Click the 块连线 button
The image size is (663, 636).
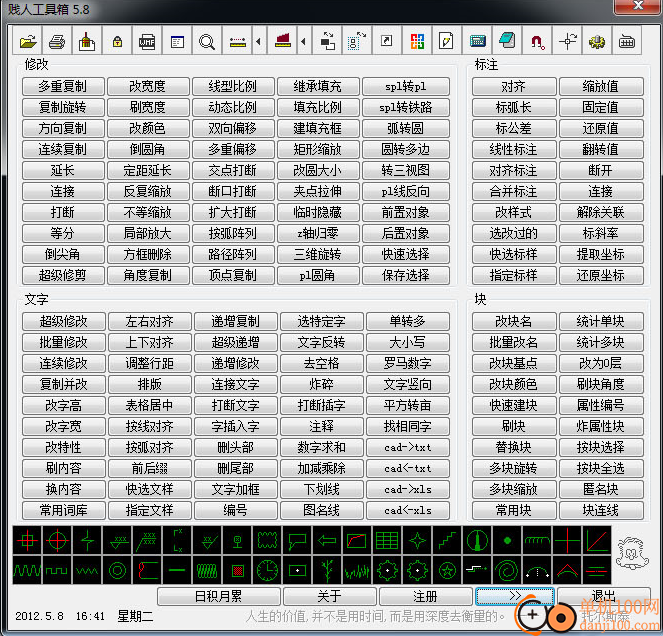[x=601, y=510]
